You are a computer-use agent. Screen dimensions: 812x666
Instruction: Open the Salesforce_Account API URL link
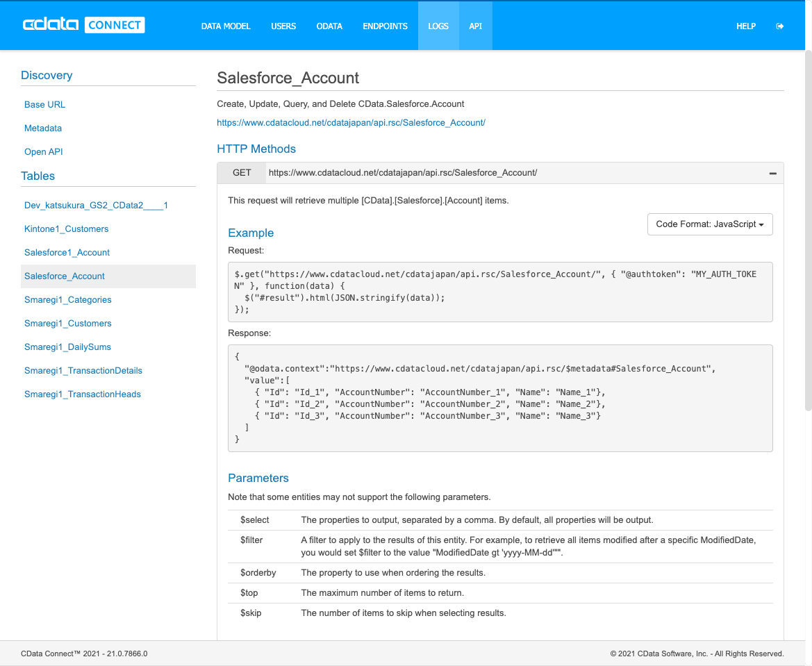[351, 123]
